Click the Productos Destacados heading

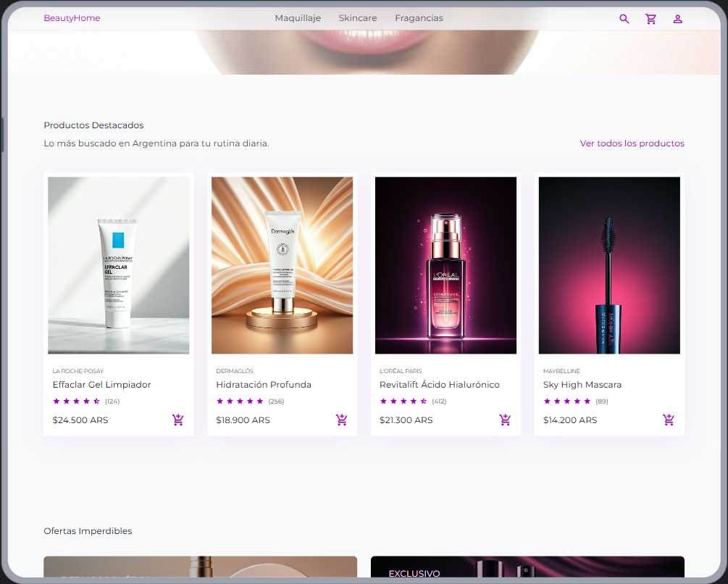93,125
